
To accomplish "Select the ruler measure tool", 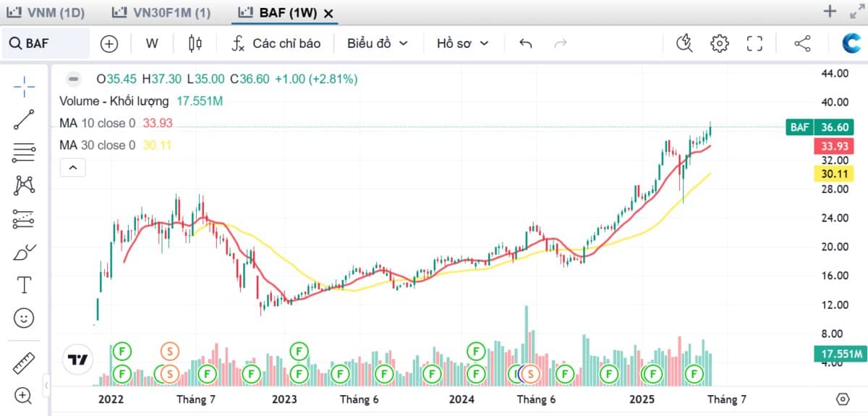I will [24, 362].
